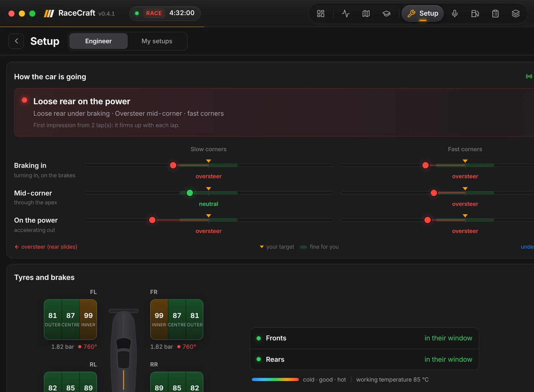This screenshot has width=534, height=392.
Task: Click the oversteer (rear slides) legend label
Action: (46, 247)
